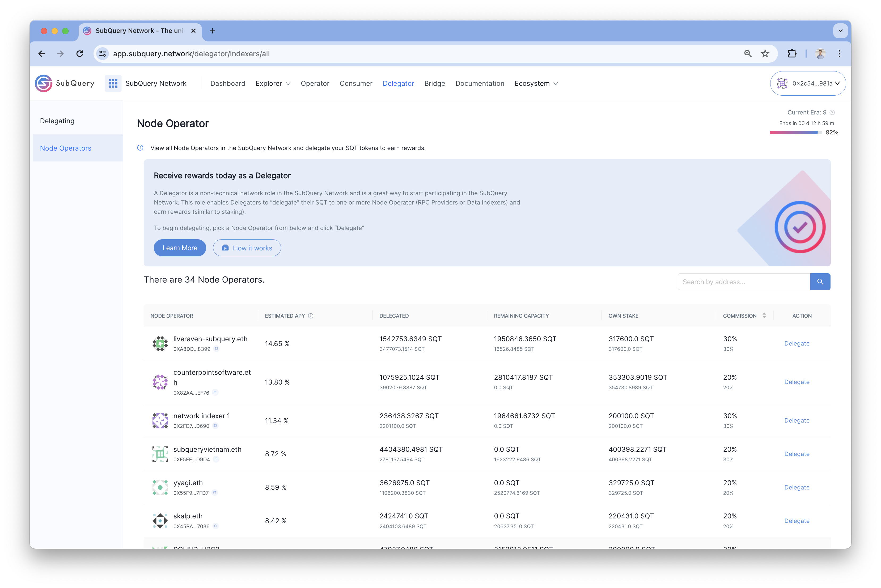Expand the Explorer dropdown menu

click(273, 83)
